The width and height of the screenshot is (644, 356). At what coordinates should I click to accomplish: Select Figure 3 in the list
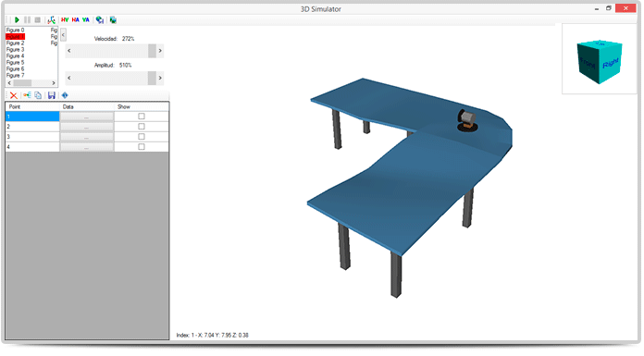(15, 50)
